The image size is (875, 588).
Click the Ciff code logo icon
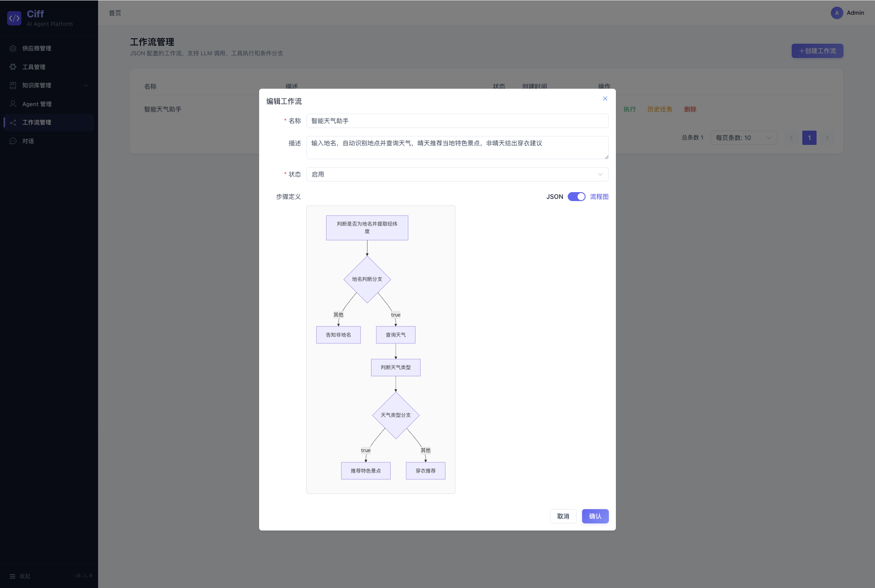pos(14,18)
